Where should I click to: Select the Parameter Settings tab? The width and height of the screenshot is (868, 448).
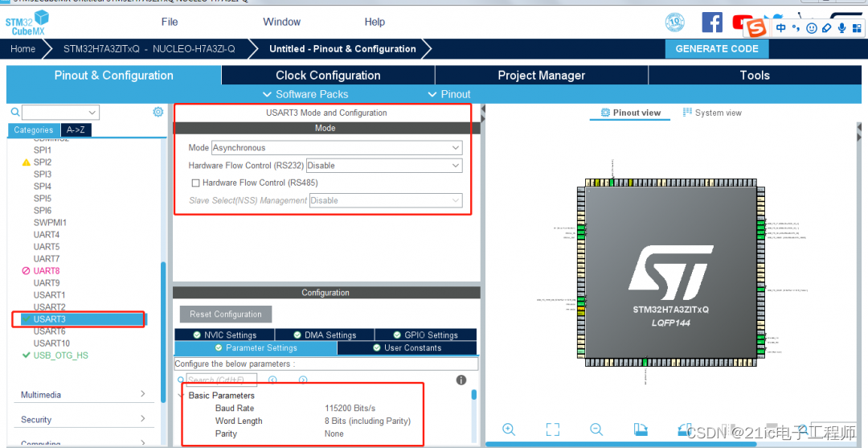point(256,347)
